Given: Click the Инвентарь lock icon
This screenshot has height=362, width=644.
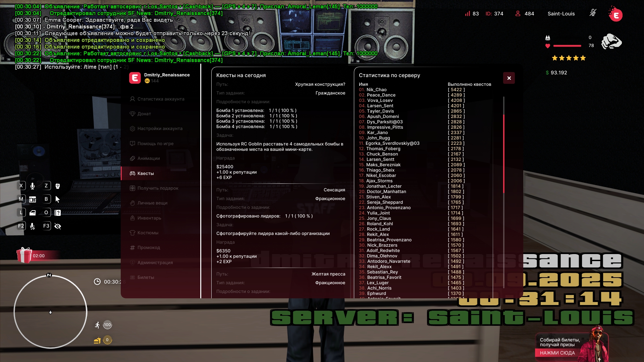Looking at the screenshot, I should click(132, 218).
